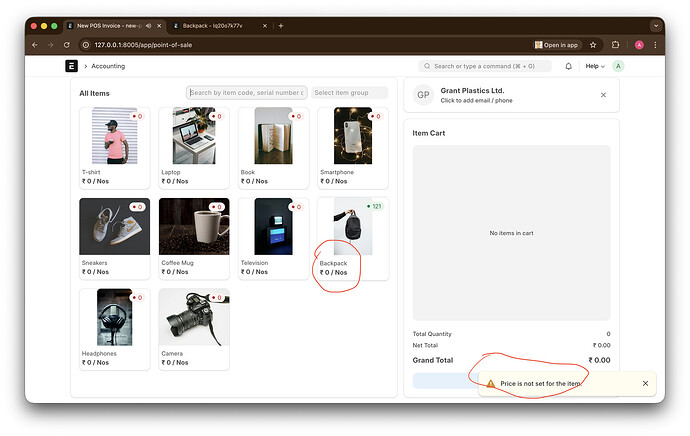Click the Accounting breadcrumb link
Viewport: 690px width, 436px height.
[108, 66]
